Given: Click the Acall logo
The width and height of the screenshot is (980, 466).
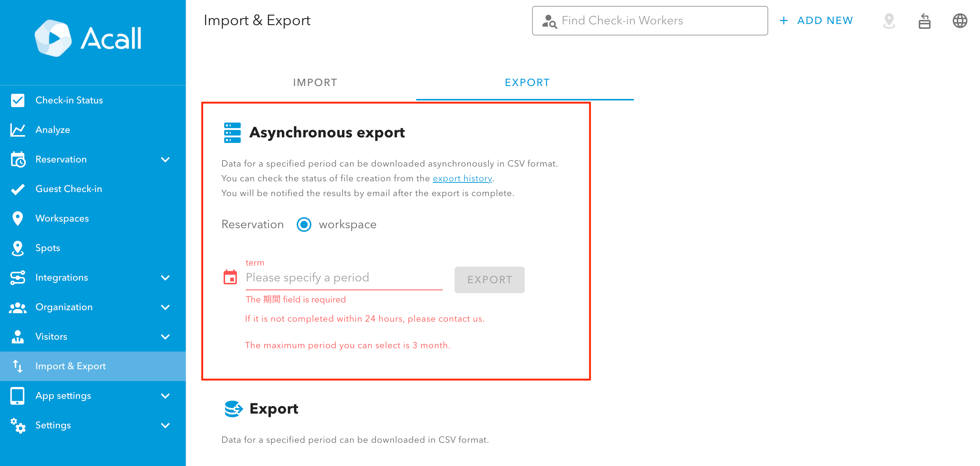Looking at the screenshot, I should point(88,38).
